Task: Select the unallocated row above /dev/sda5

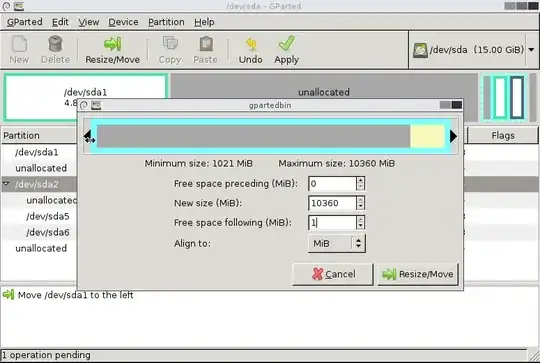Action: (51, 200)
